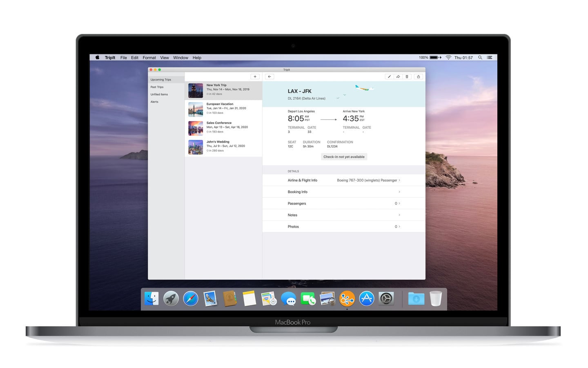Open Notification Center from the menu bar
Viewport: 588px width, 368px height.
489,57
